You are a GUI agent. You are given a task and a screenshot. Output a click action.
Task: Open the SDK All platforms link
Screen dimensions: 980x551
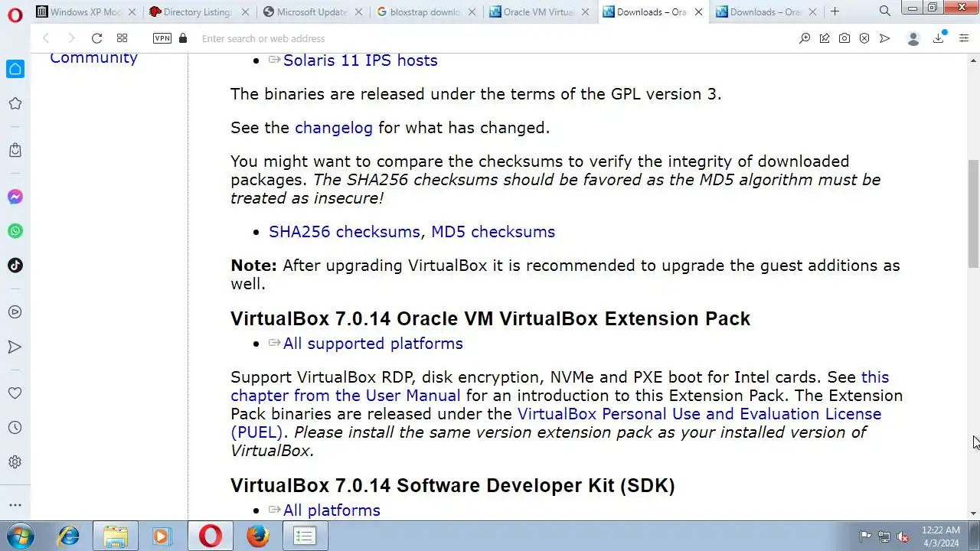pos(332,510)
